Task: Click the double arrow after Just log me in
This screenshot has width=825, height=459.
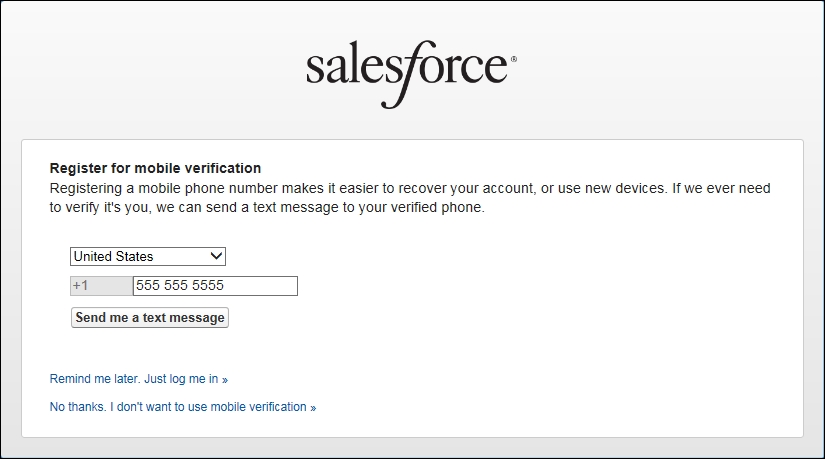Action: (x=225, y=380)
